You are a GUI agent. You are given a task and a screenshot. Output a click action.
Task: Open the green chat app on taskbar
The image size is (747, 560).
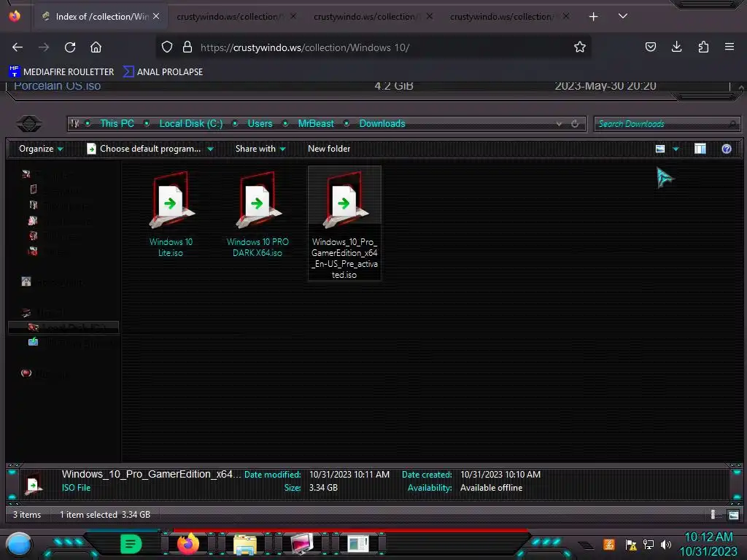pyautogui.click(x=131, y=544)
